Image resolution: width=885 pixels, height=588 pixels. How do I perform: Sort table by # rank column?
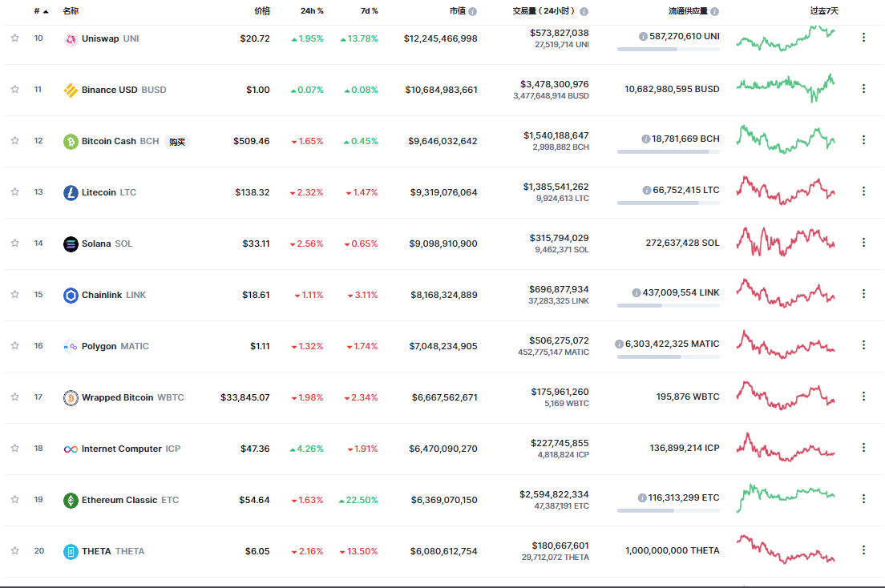(41, 11)
